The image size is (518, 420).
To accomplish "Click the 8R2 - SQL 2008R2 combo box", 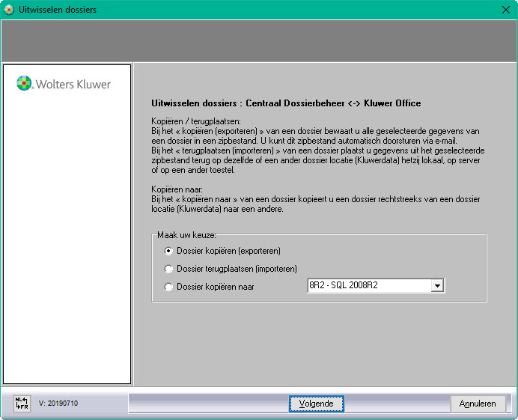I will coord(369,286).
